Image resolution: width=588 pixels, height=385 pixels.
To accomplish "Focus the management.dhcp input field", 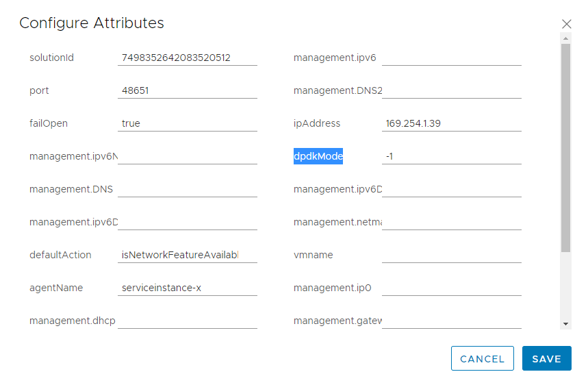I will [187, 321].
